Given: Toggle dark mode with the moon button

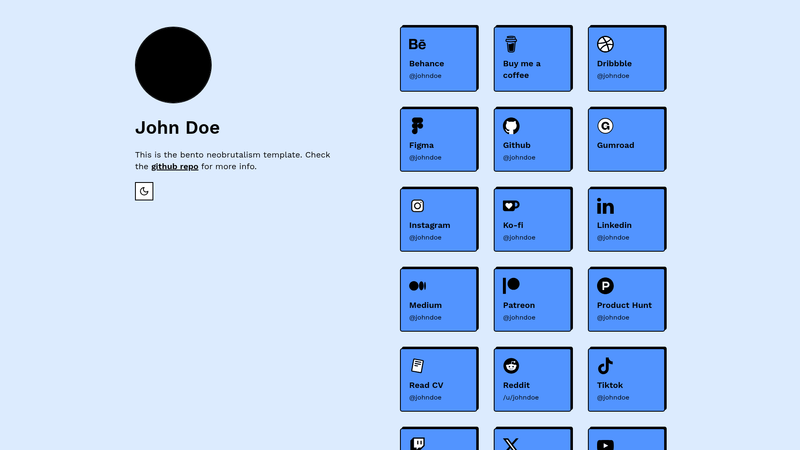Looking at the screenshot, I should point(144,191).
